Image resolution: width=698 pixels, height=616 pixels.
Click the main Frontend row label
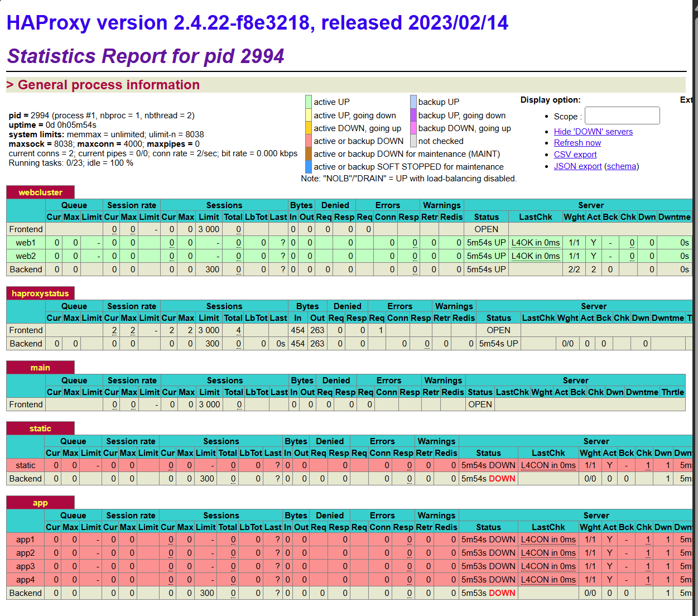[26, 405]
